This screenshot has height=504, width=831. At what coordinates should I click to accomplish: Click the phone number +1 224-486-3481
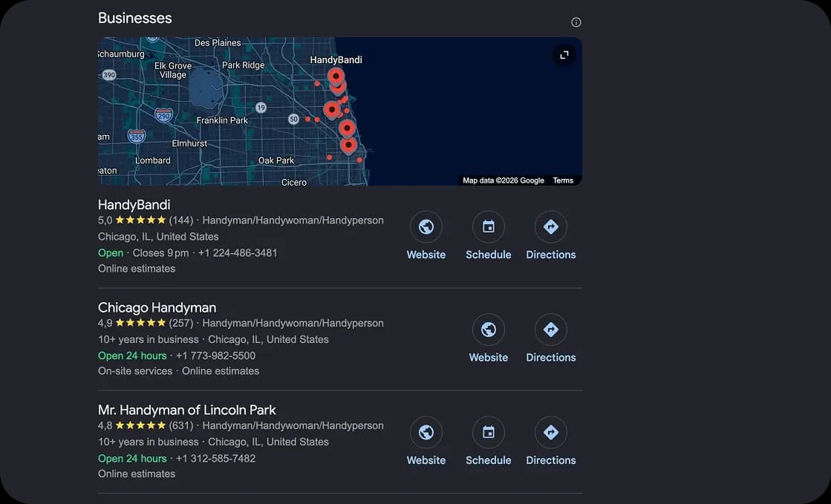[238, 253]
